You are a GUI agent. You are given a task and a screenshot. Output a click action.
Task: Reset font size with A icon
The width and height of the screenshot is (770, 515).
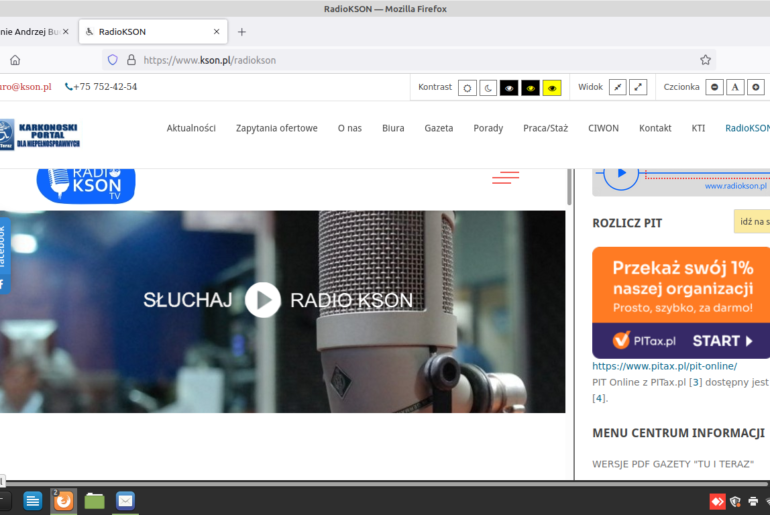[735, 88]
